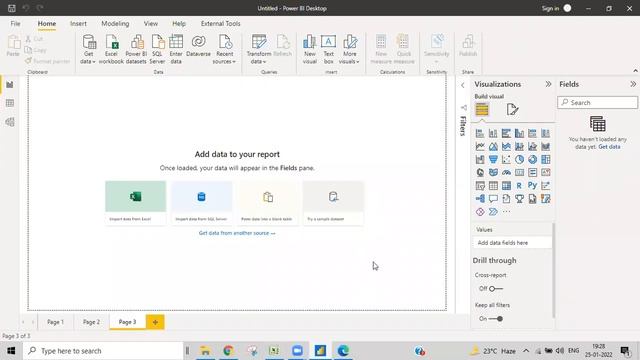Viewport: 640px width, 360px height.
Task: Open Dataverse from the ribbon
Action: point(198,46)
